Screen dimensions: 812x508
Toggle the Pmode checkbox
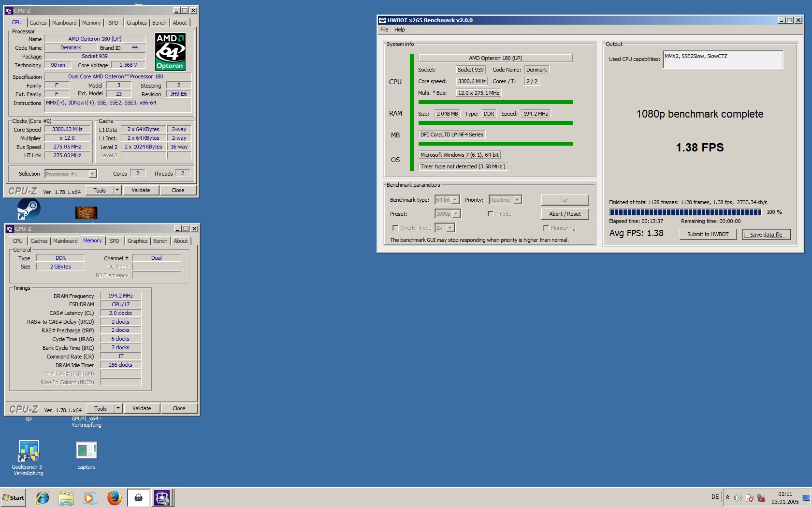pyautogui.click(x=491, y=214)
